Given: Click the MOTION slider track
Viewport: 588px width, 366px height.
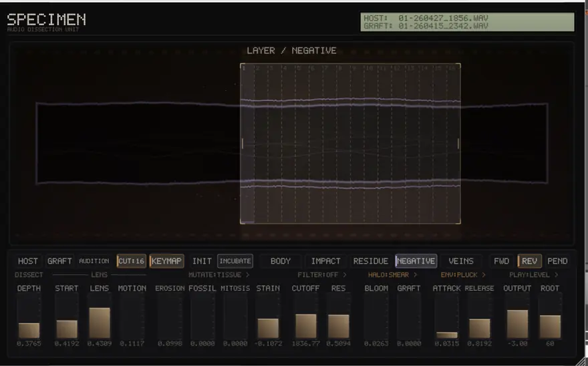Looking at the screenshot, I should (x=132, y=317).
